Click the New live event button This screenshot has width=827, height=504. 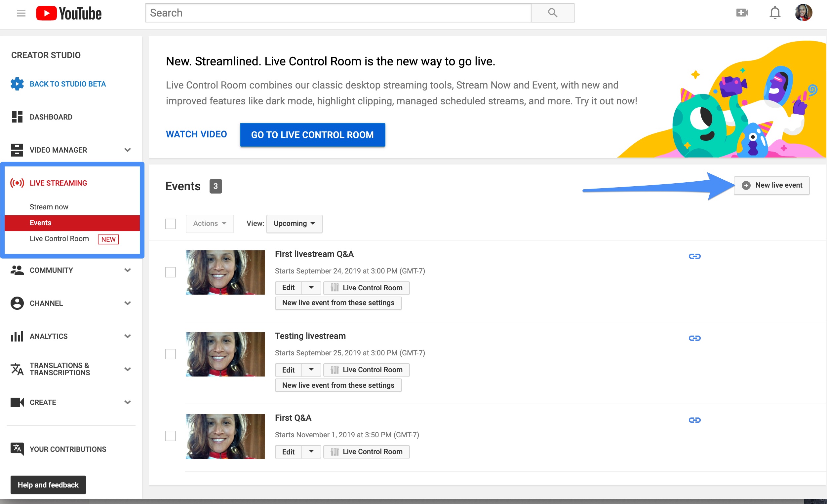(771, 185)
